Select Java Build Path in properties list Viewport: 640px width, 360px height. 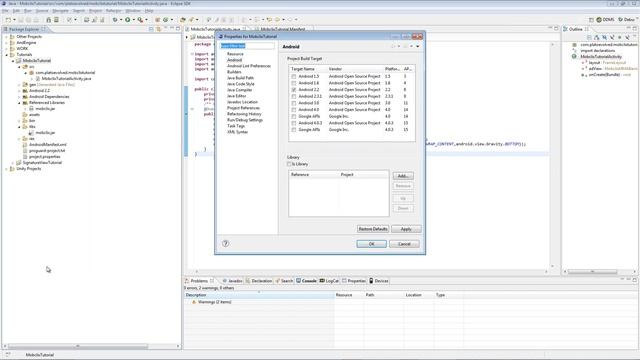pos(240,78)
